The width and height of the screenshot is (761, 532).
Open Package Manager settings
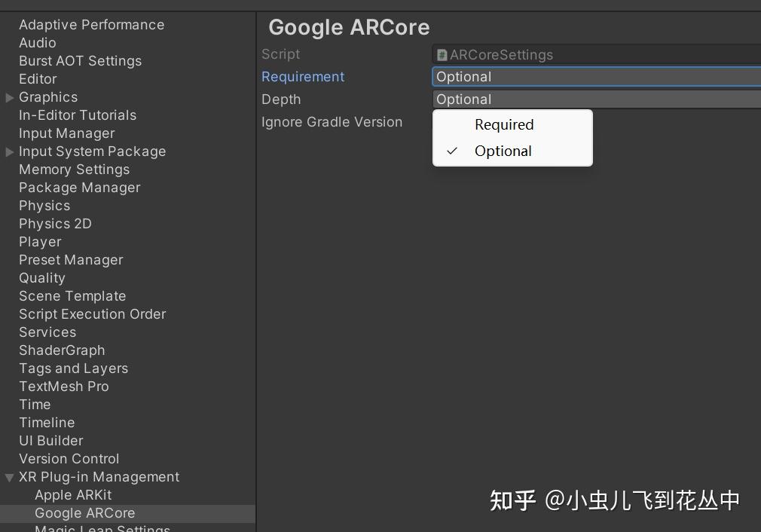[79, 187]
